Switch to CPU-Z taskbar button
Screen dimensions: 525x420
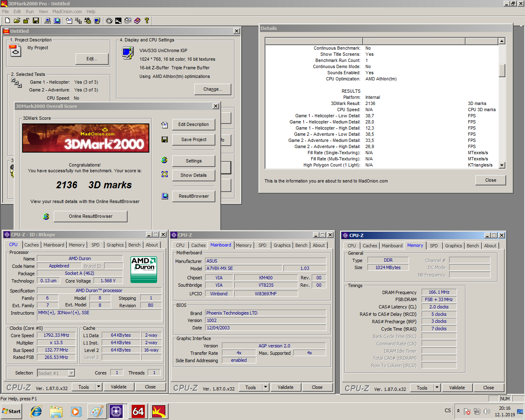[116, 411]
